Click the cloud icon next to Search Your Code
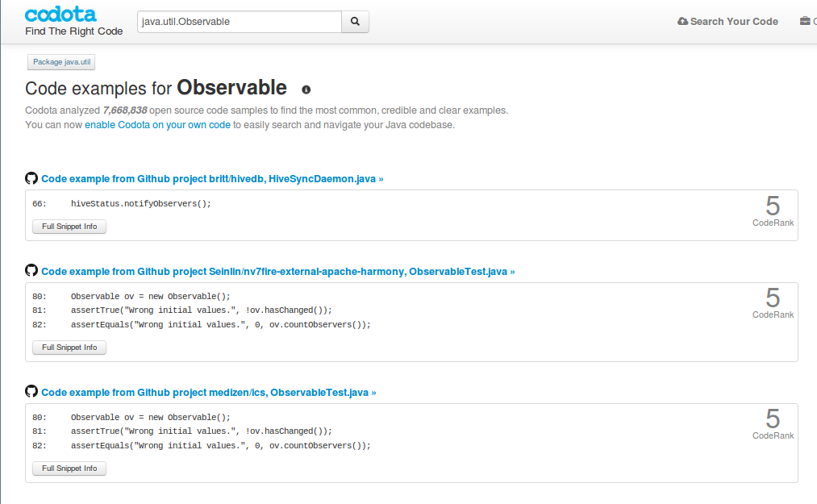Image resolution: width=817 pixels, height=504 pixels. (x=683, y=22)
